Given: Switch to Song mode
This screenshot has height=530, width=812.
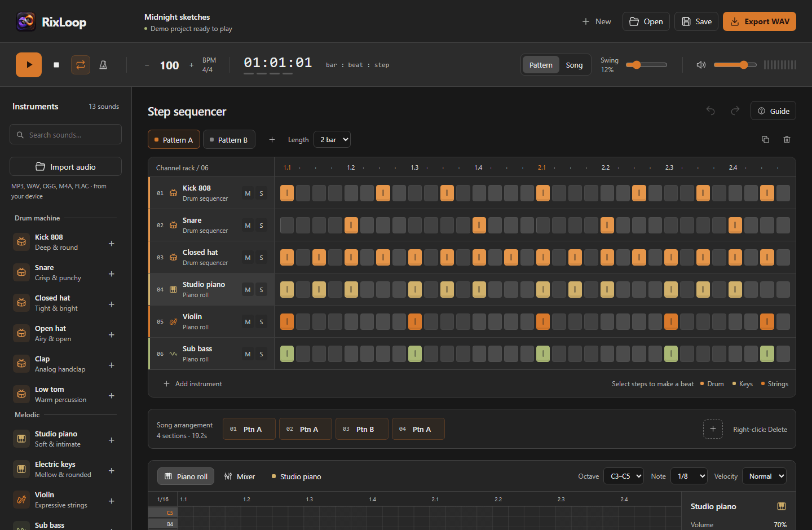Looking at the screenshot, I should (x=574, y=65).
